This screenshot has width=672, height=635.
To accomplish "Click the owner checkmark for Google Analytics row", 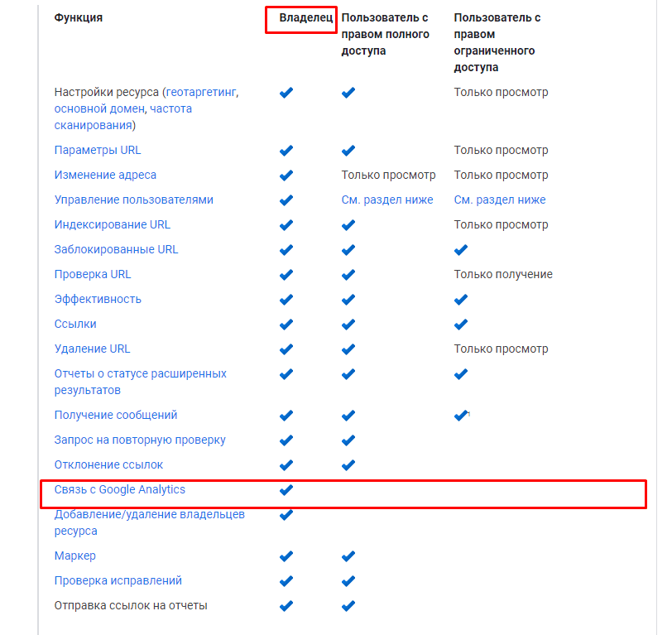I will coord(286,490).
